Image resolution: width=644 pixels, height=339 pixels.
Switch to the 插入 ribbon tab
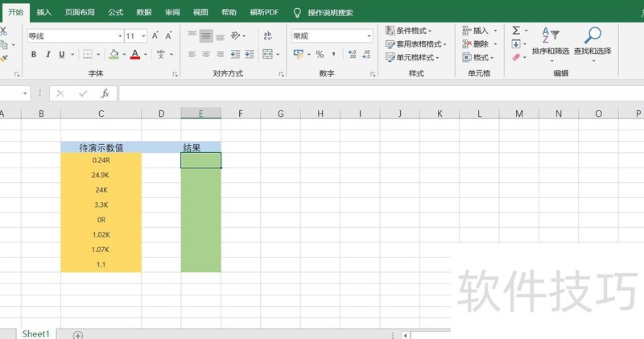pos(44,12)
